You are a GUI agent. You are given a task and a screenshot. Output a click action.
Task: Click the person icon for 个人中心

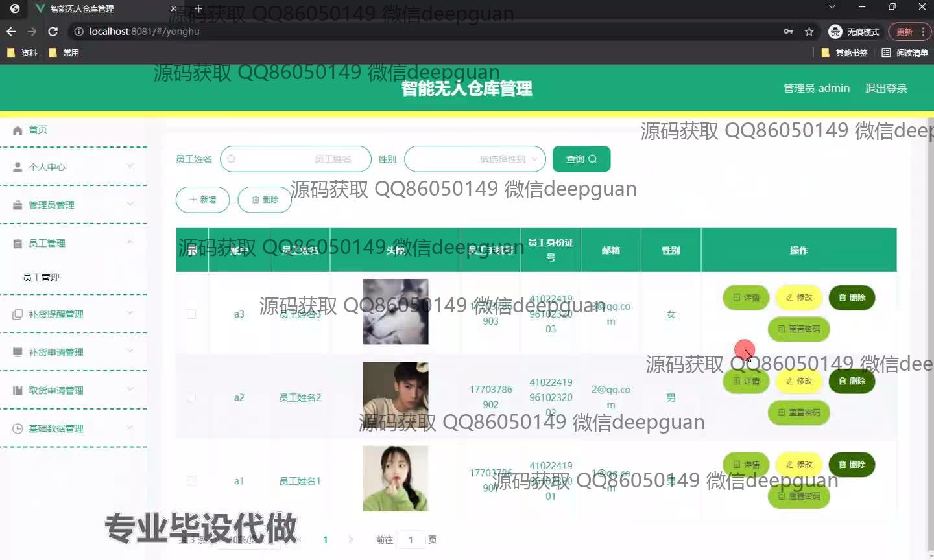18,167
